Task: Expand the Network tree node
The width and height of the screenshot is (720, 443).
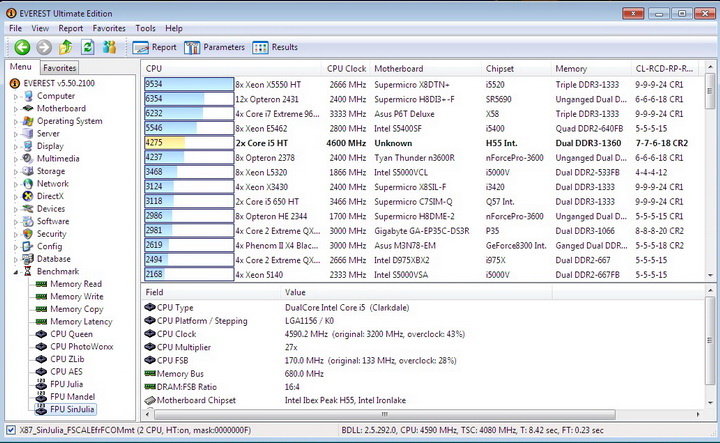Action: pyautogui.click(x=15, y=184)
